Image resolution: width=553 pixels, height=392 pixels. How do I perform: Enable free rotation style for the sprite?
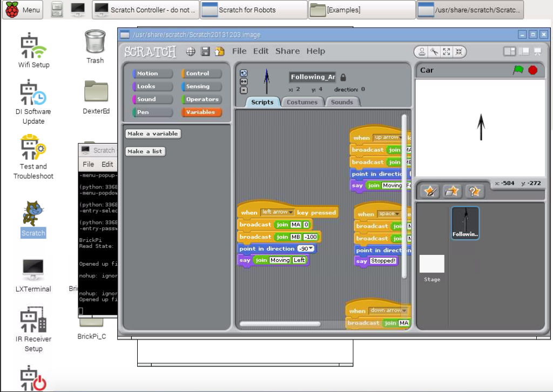pos(243,73)
